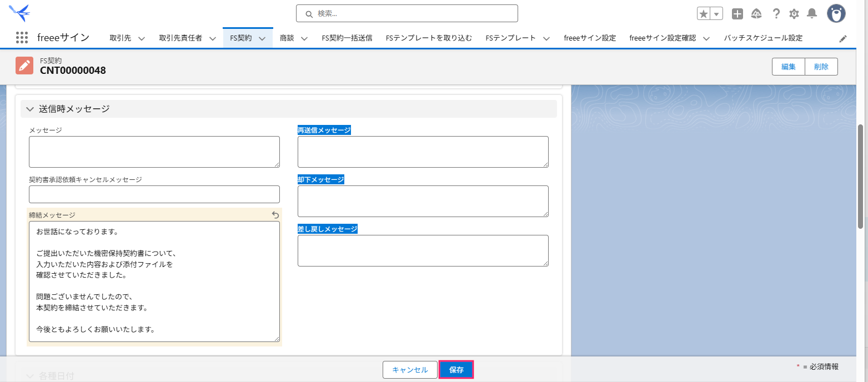Open the 商談 tab
Screen dimensions: 868x382
287,38
